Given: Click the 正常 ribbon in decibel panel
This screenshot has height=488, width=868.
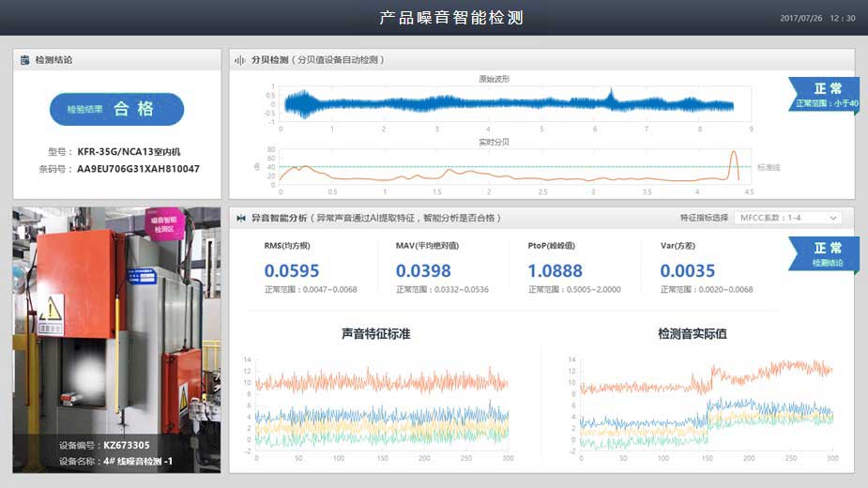Looking at the screenshot, I should coord(822,94).
